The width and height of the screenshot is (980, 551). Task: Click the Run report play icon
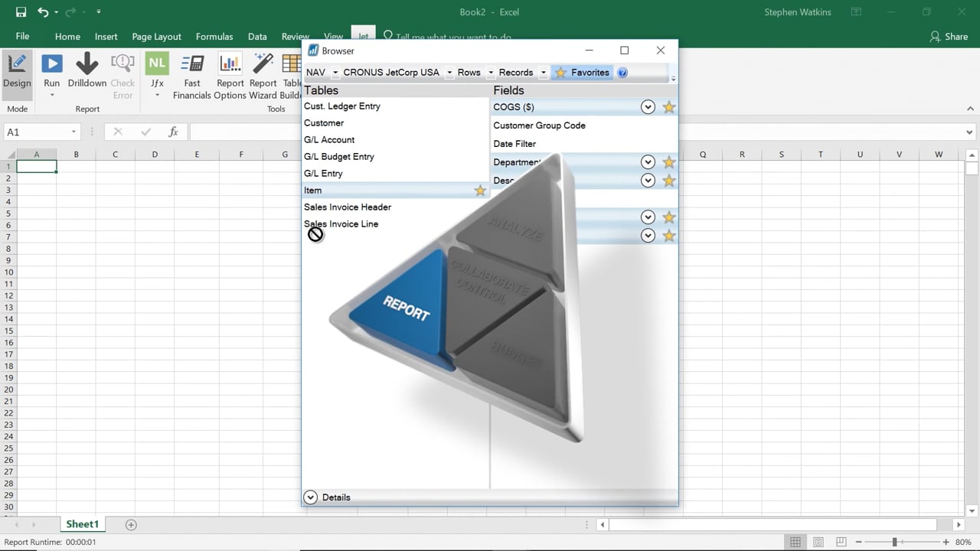(51, 64)
